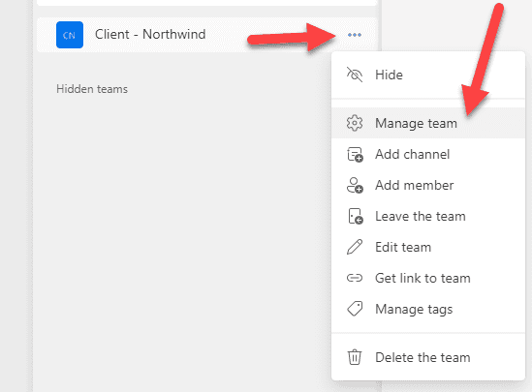Choose Add member from the menu

(x=428, y=185)
